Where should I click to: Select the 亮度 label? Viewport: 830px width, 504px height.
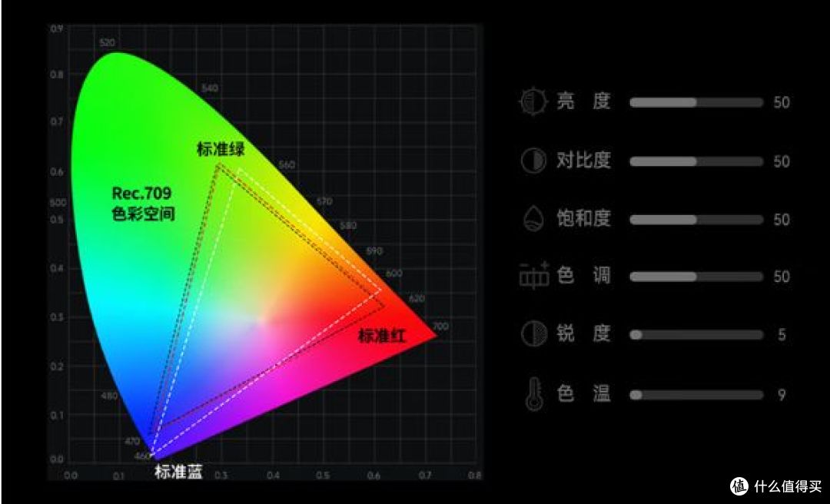point(583,101)
